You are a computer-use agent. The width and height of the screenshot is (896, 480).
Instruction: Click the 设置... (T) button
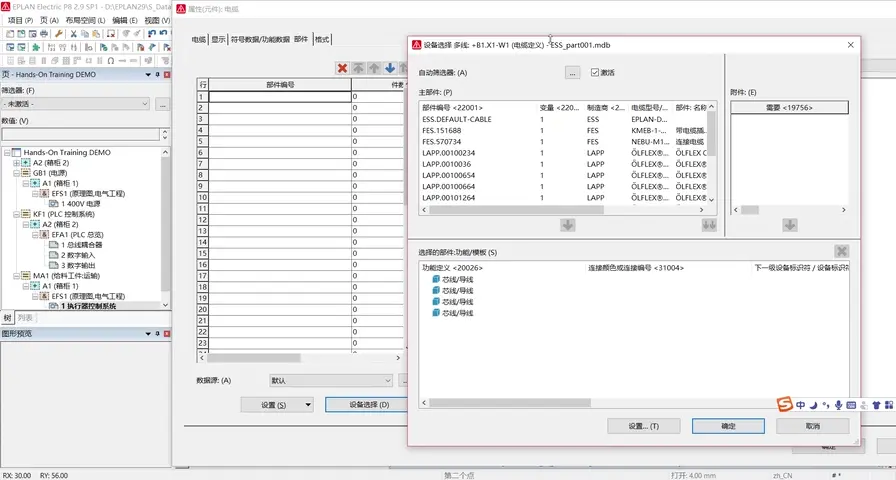tap(643, 426)
